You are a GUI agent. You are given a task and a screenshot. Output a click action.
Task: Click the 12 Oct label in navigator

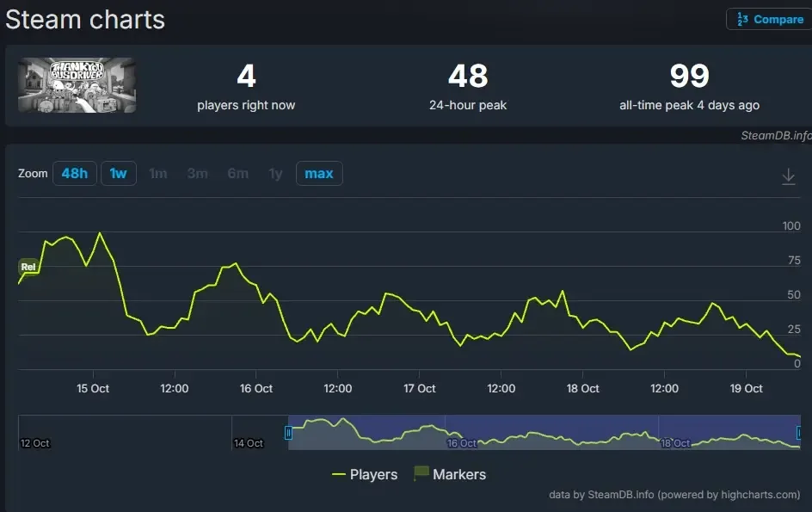pos(34,443)
